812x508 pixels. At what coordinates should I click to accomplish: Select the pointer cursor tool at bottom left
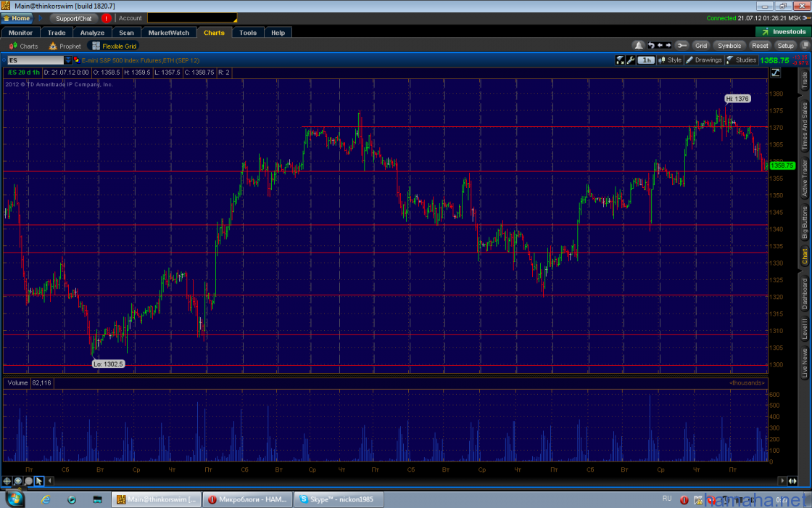[x=39, y=481]
